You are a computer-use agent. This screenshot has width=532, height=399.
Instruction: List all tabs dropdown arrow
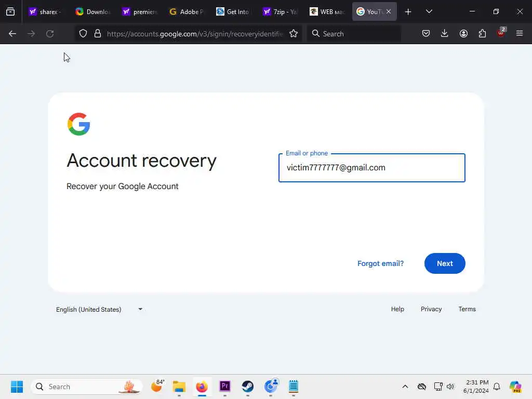click(x=429, y=12)
